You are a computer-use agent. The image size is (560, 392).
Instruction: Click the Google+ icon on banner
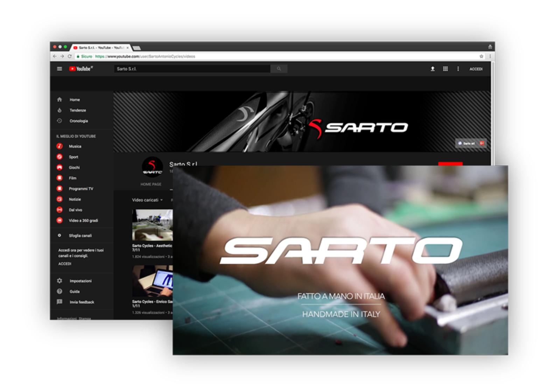482,143
